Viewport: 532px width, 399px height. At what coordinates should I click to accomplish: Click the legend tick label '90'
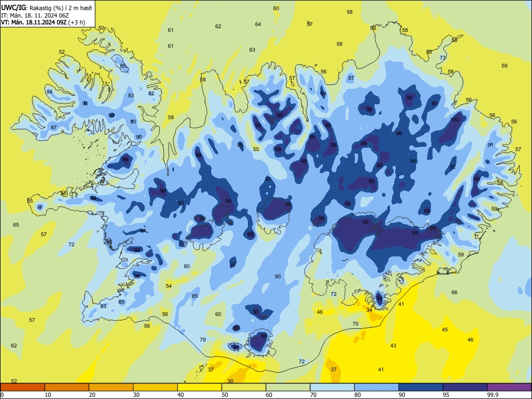pyautogui.click(x=402, y=395)
